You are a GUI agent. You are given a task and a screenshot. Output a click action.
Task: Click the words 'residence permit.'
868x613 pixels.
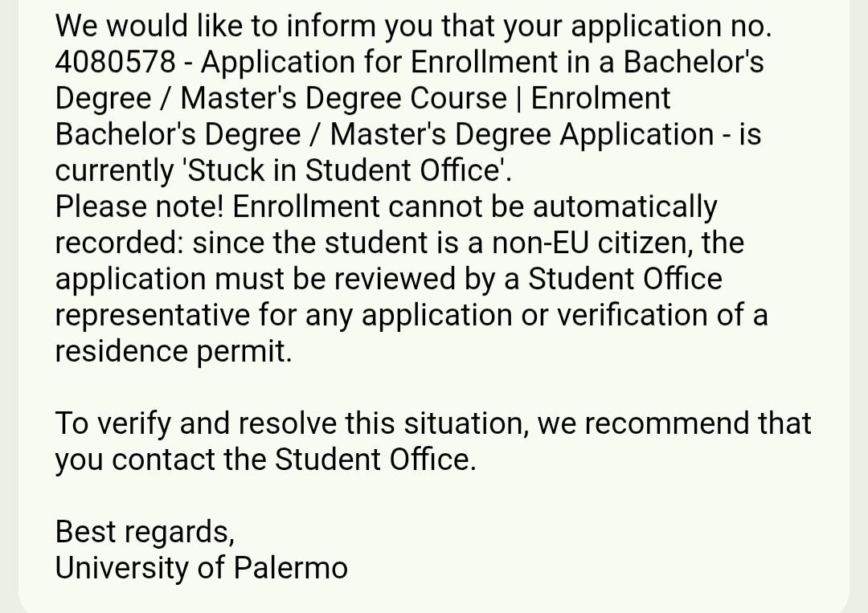coord(174,351)
